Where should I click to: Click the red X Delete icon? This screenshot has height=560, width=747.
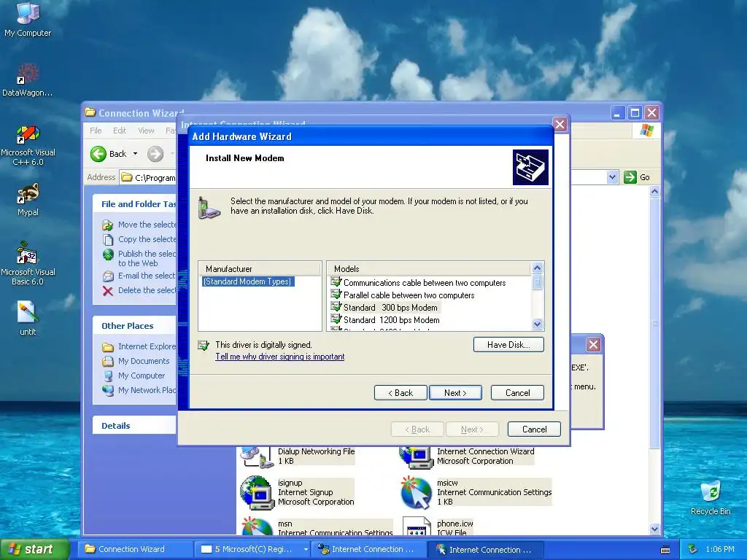(x=108, y=291)
